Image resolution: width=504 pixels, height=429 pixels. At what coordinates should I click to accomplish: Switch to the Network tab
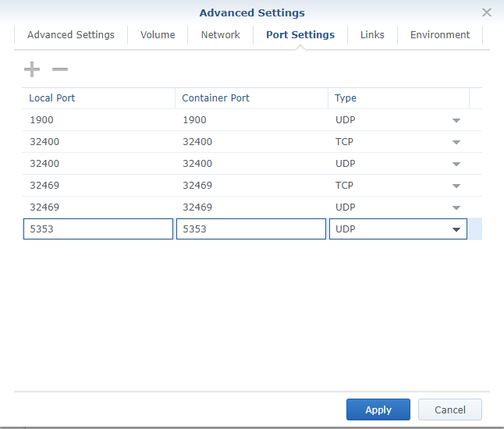(x=221, y=34)
